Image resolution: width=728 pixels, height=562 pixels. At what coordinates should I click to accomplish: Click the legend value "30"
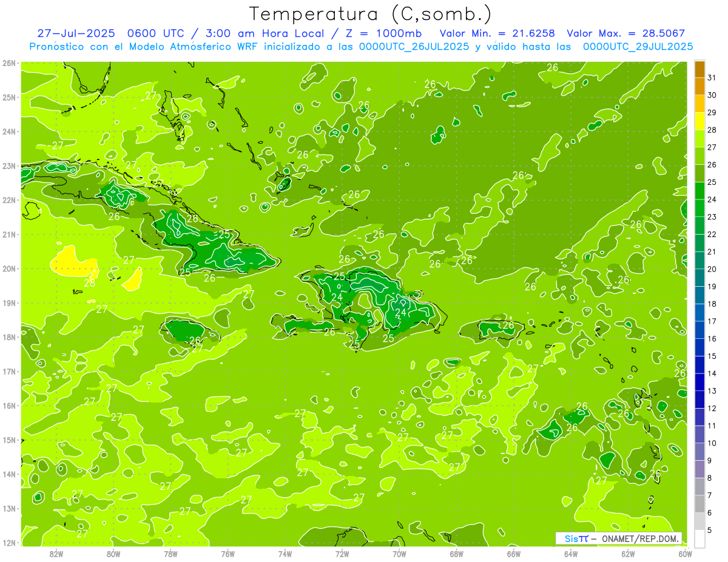712,95
